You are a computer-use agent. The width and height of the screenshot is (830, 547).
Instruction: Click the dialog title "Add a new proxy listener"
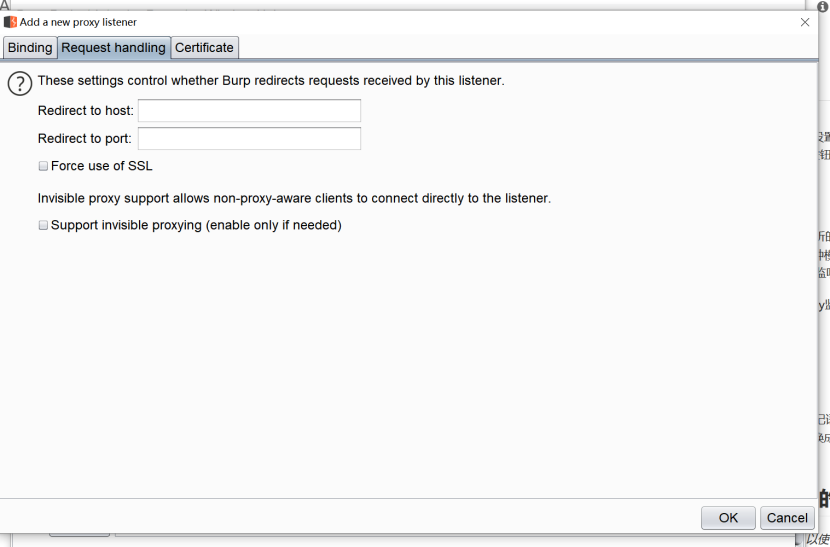(78, 22)
